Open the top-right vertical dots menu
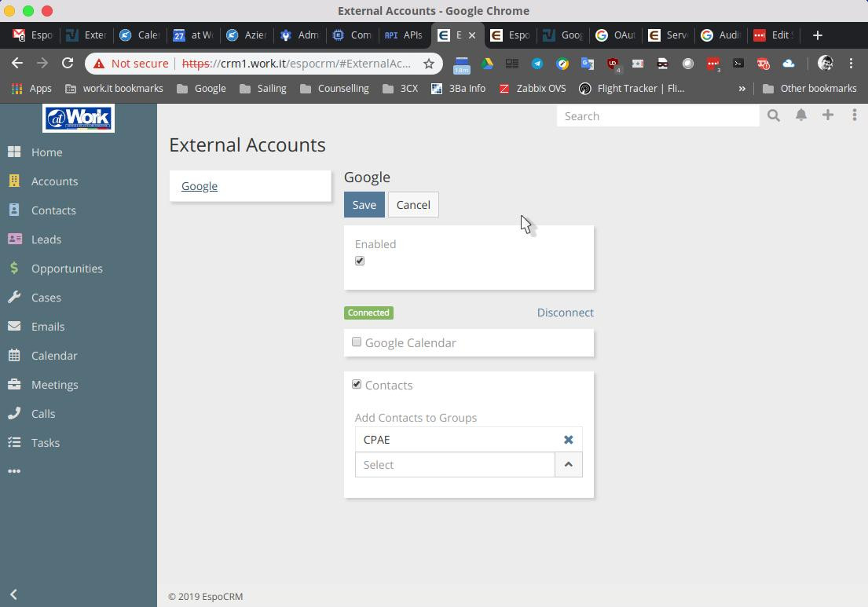 (854, 115)
